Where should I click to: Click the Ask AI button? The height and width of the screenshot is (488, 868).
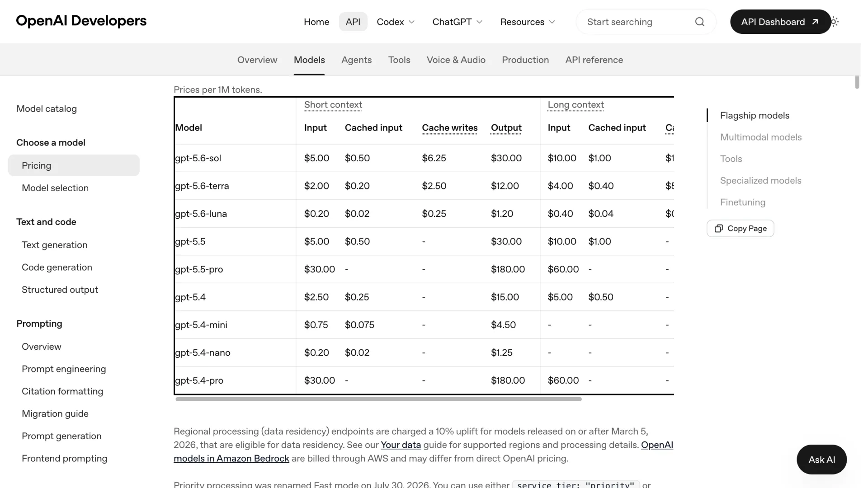click(821, 460)
